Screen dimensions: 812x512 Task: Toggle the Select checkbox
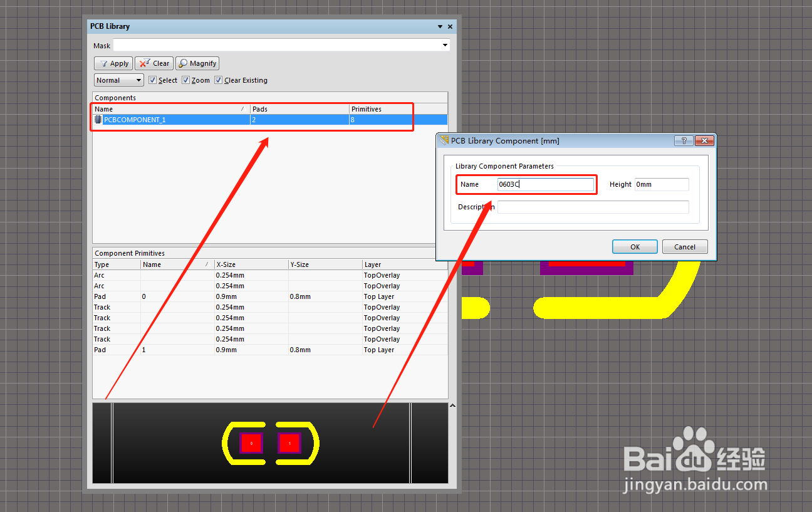152,80
